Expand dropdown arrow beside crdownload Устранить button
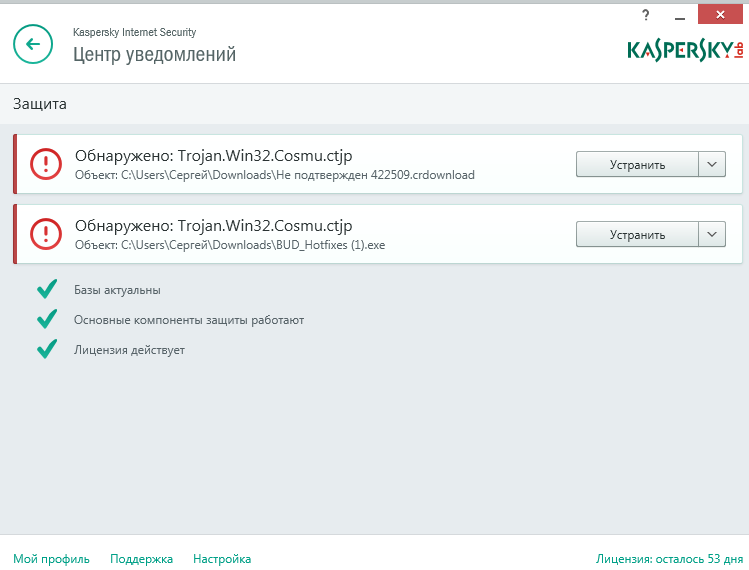The width and height of the screenshot is (749, 570). coord(712,164)
